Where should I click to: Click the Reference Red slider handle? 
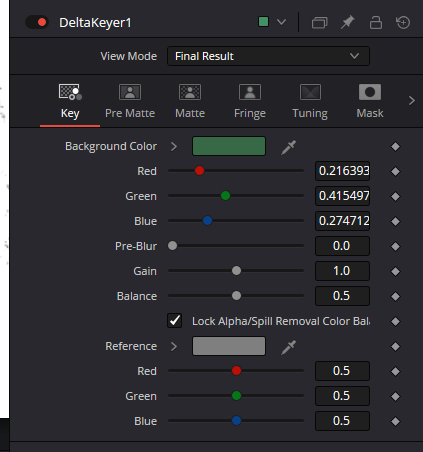[236, 371]
